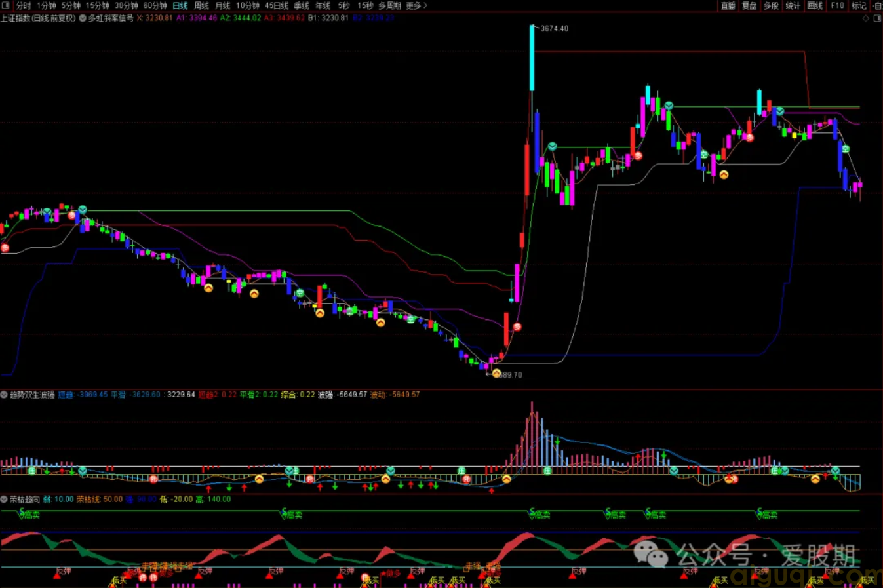
Task: Open the 更多 periods chevron menu
Action: click(x=417, y=5)
